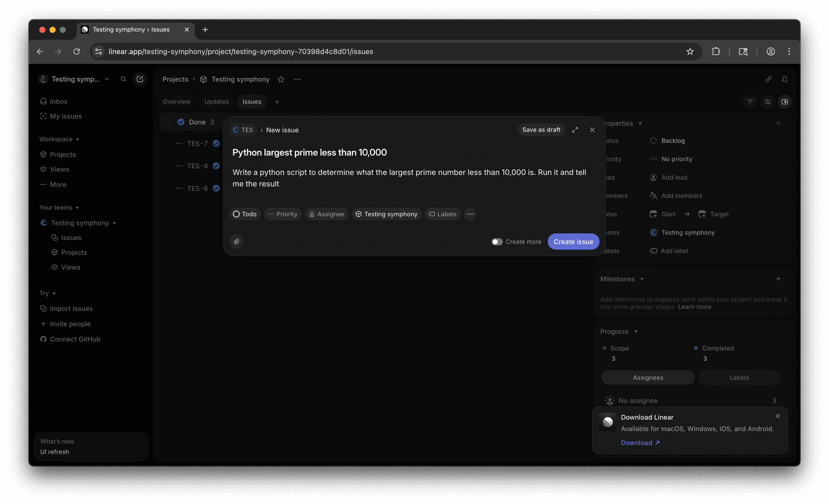Viewport: 829px width, 504px height.
Task: Expand the new issue dialog to fullscreen
Action: pos(575,129)
